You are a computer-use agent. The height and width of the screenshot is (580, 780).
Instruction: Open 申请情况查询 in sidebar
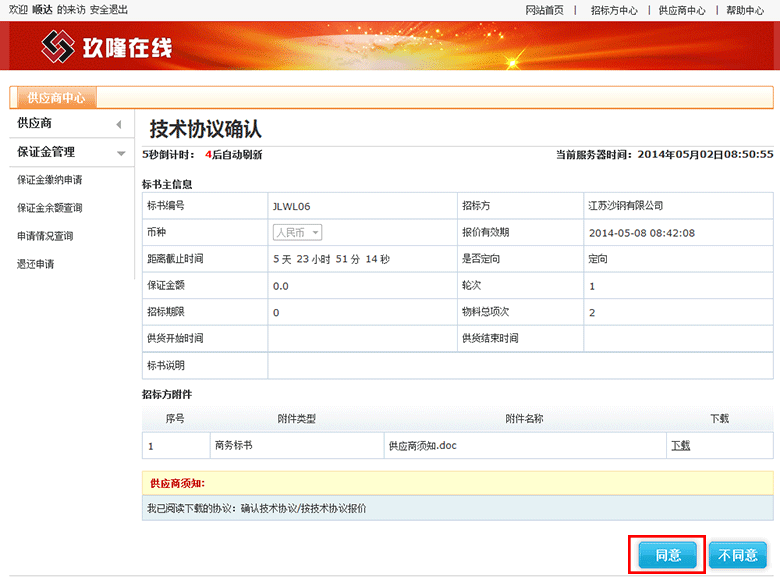coord(45,236)
